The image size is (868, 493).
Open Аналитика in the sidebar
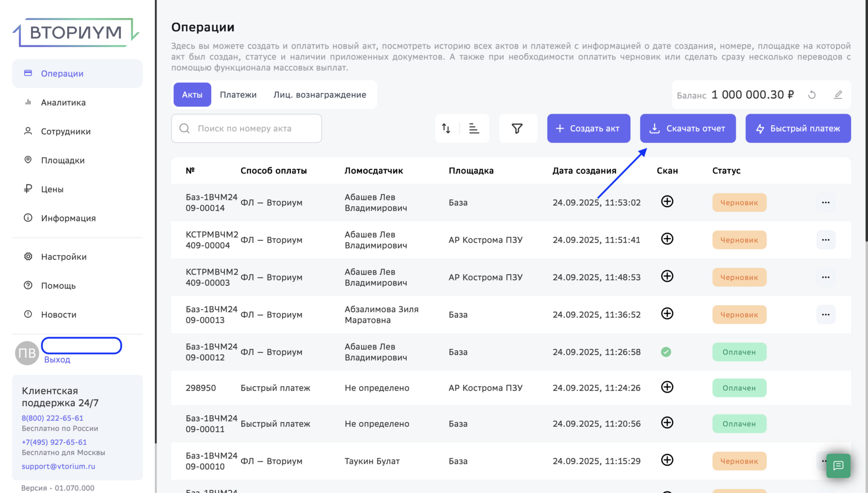[x=63, y=102]
